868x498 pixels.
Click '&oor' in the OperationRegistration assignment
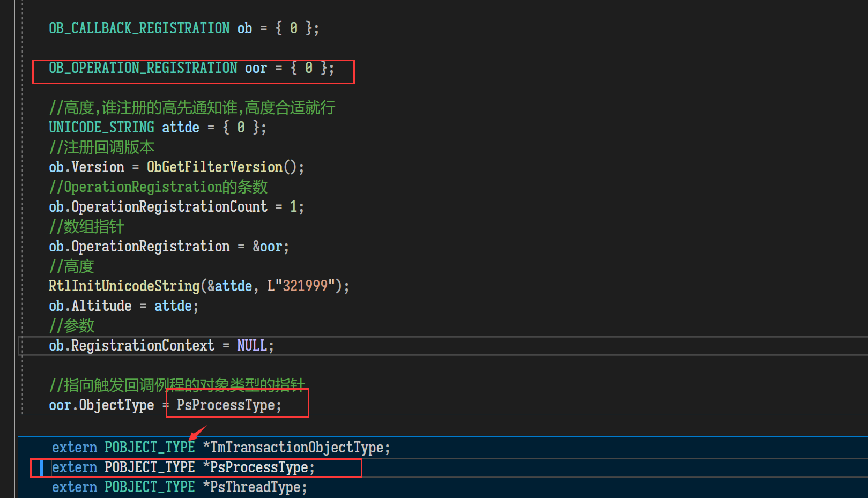click(268, 246)
